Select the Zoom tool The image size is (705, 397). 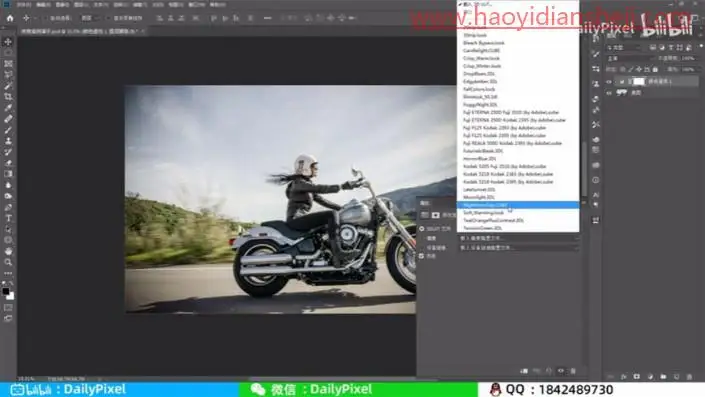[8, 262]
